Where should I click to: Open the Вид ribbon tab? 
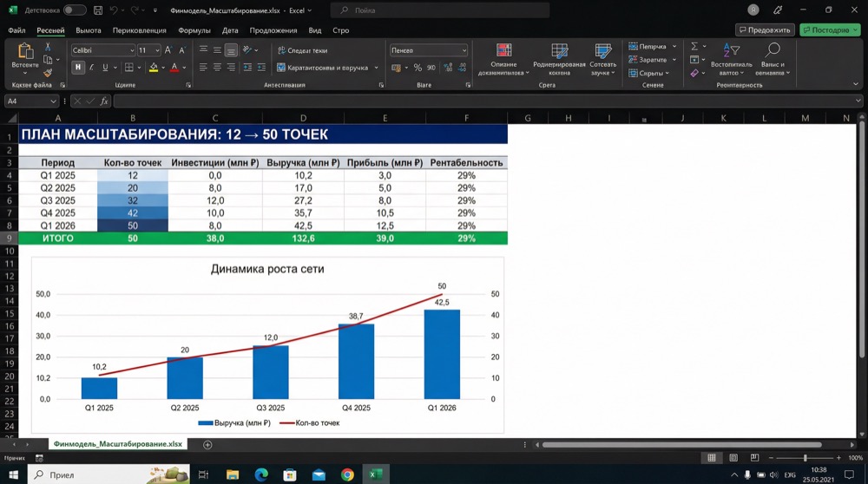[315, 30]
